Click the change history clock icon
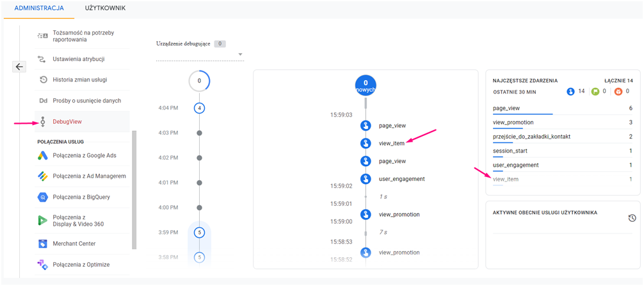This screenshot has width=644, height=286. coord(43,80)
